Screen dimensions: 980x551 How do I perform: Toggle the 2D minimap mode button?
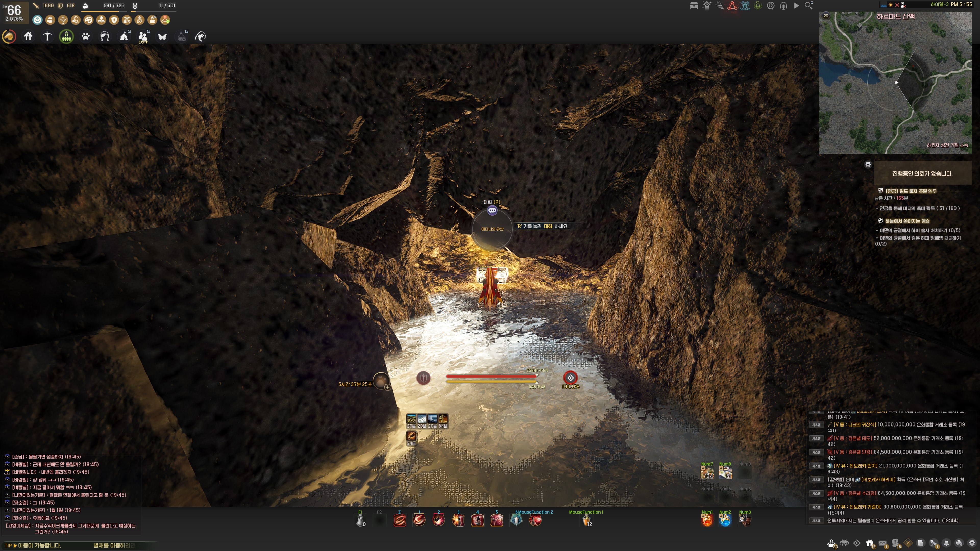826,16
